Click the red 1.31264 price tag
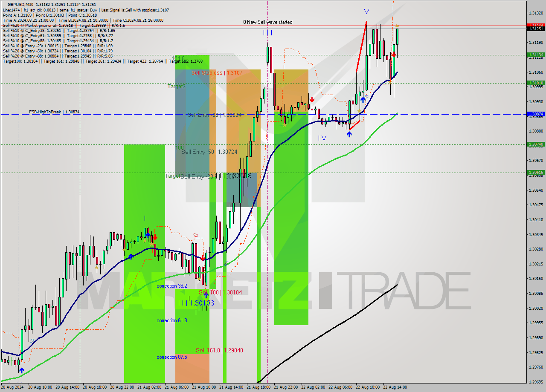Image resolution: width=546 pixels, height=392 pixels. pos(536,26)
